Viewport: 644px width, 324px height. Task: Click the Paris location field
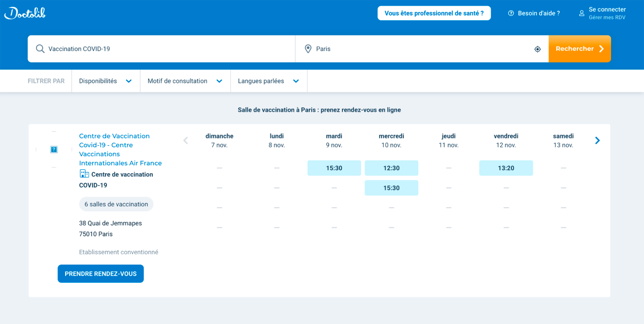coord(422,49)
